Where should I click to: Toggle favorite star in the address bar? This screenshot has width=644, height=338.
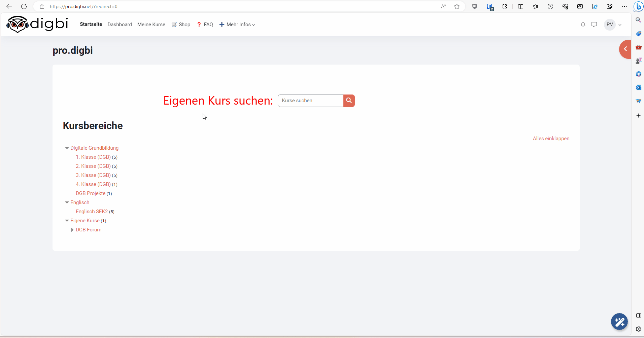[x=457, y=6]
